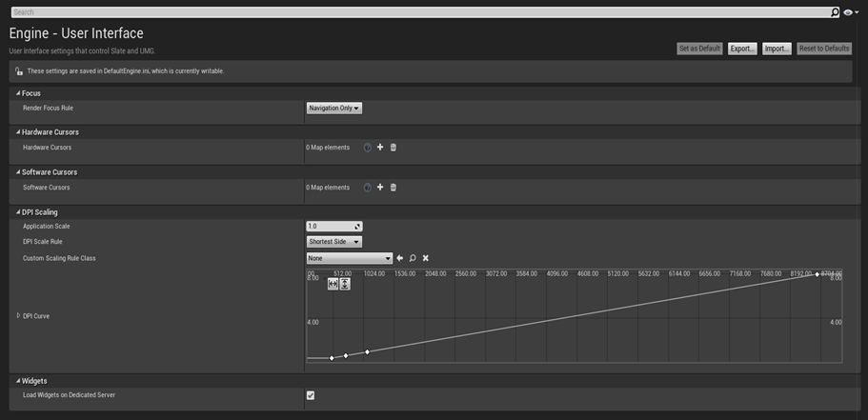Browse to Custom Scaling Rule Class asset
The width and height of the screenshot is (868, 420).
coord(413,258)
